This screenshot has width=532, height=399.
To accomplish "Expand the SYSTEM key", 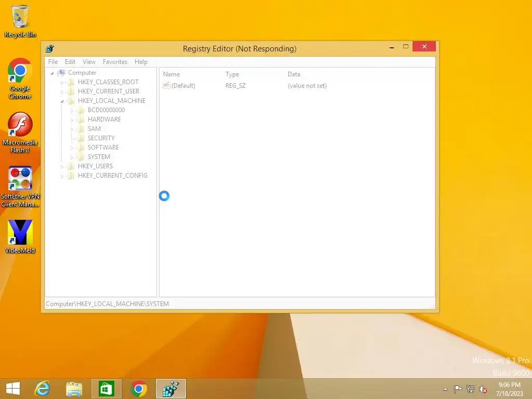I will tap(72, 157).
